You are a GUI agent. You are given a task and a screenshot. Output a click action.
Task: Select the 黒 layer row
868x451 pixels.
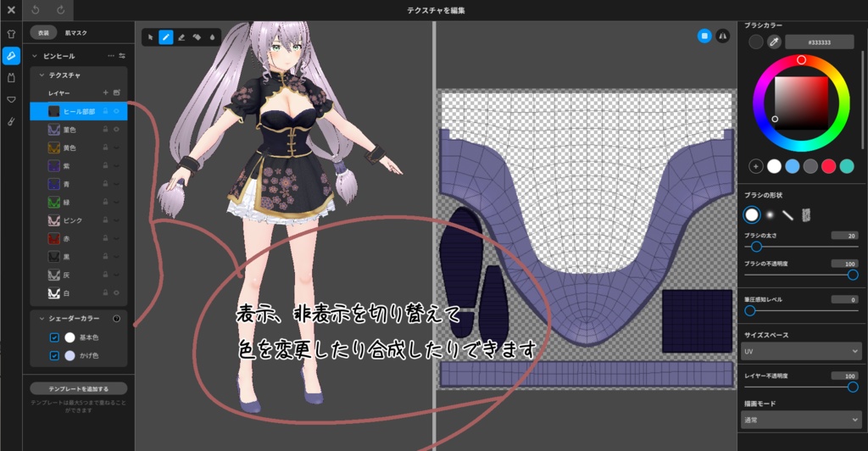click(x=79, y=257)
